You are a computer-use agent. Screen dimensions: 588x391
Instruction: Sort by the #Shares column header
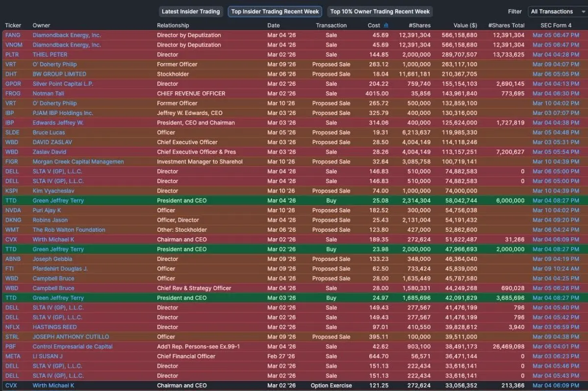coord(420,25)
